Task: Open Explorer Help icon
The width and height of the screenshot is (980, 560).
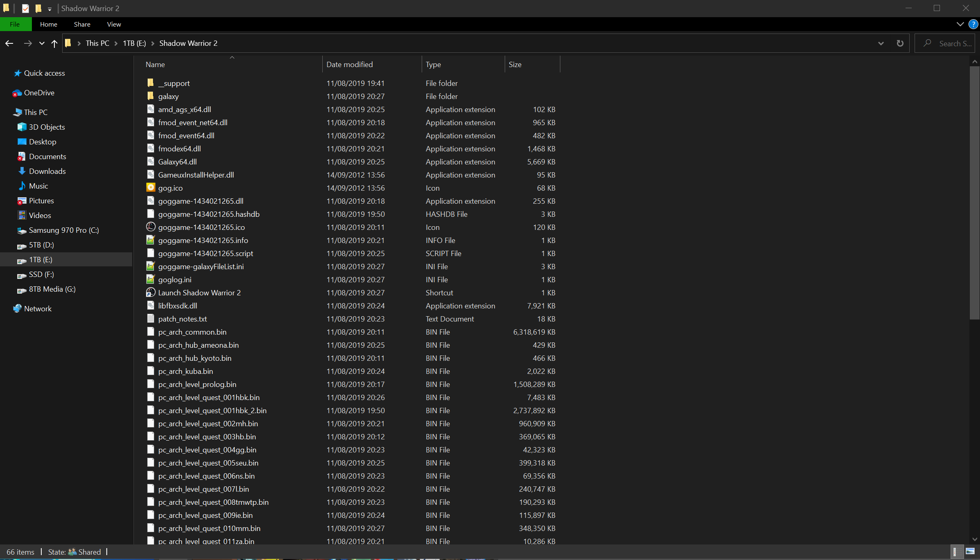Action: [x=973, y=24]
